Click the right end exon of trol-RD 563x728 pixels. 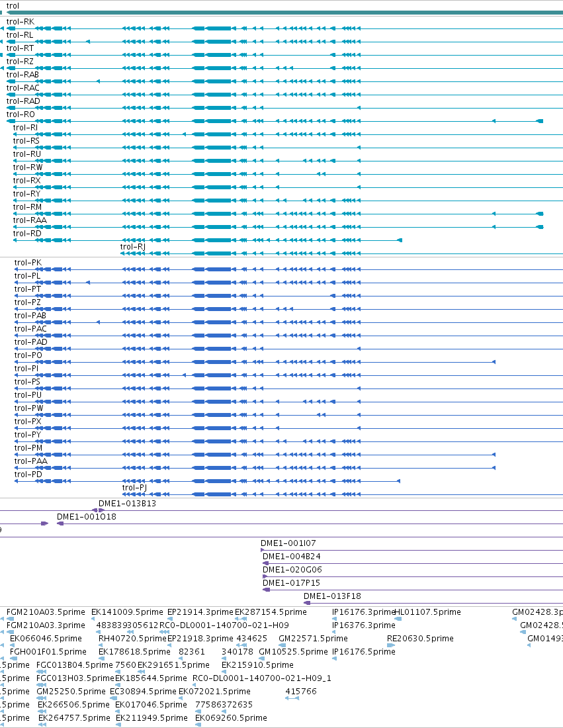[400, 240]
